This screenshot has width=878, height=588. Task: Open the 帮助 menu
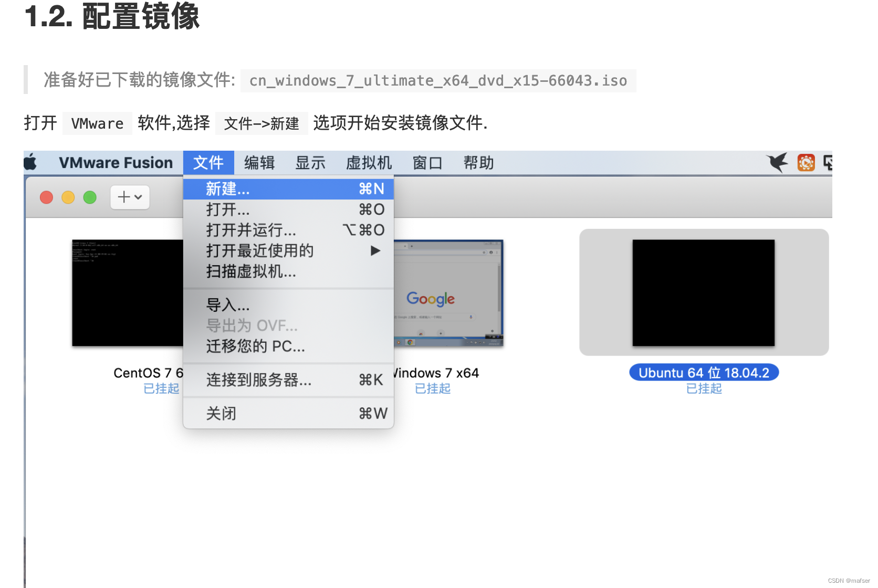(478, 163)
